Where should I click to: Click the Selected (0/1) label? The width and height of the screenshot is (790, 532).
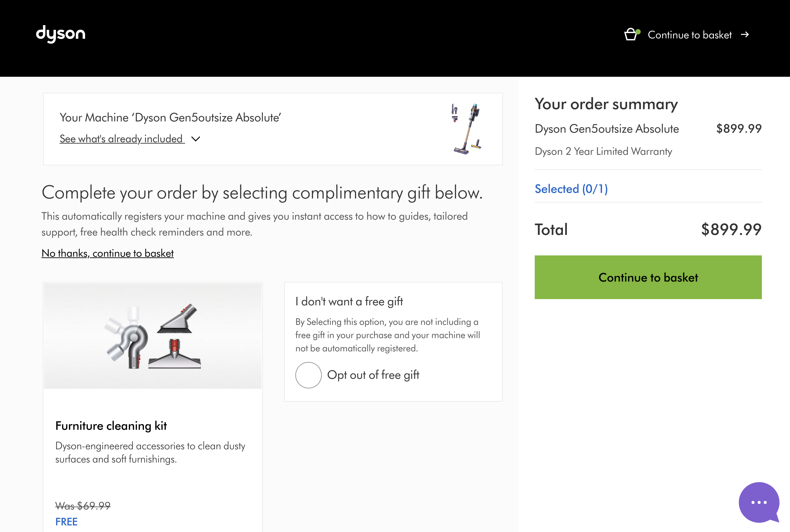[x=571, y=189]
